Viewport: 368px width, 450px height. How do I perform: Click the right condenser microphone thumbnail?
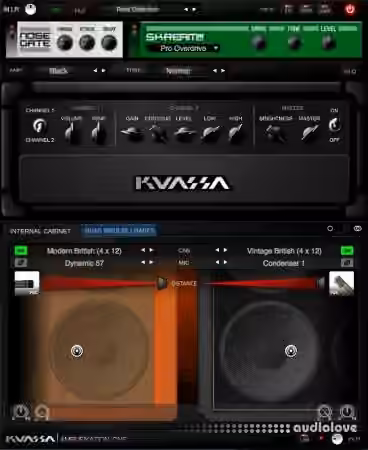(x=341, y=283)
